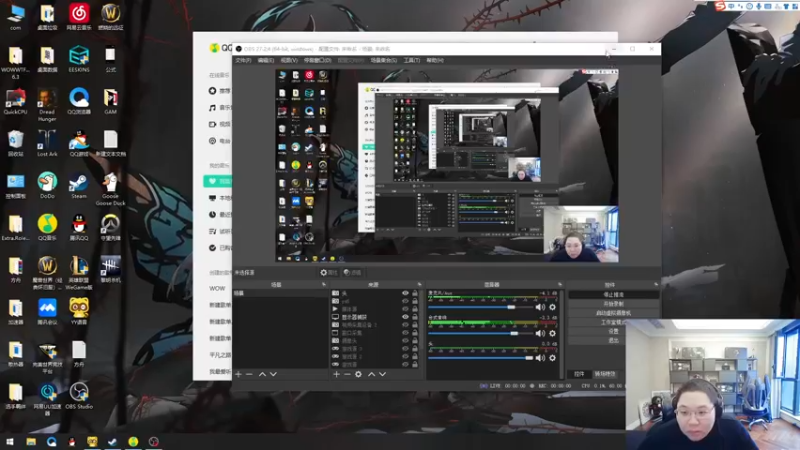
Task: Adjust the 头 channel volume slider
Action: click(480, 358)
